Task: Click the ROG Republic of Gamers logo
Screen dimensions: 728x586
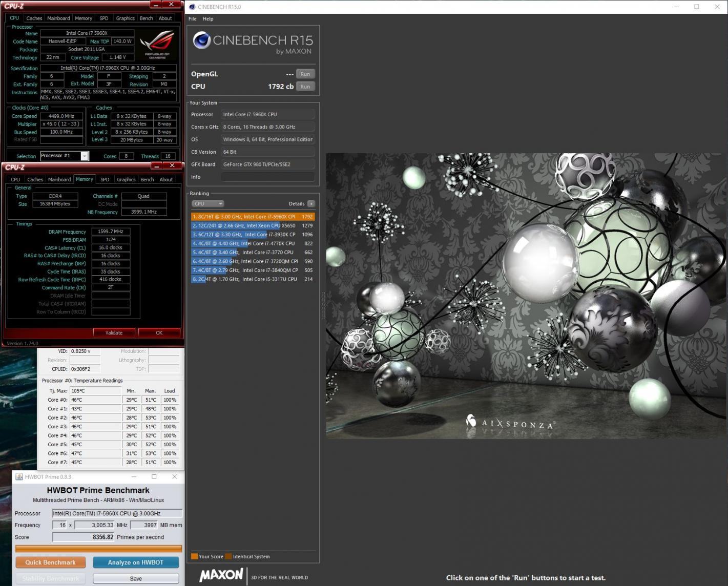Action: [x=157, y=45]
